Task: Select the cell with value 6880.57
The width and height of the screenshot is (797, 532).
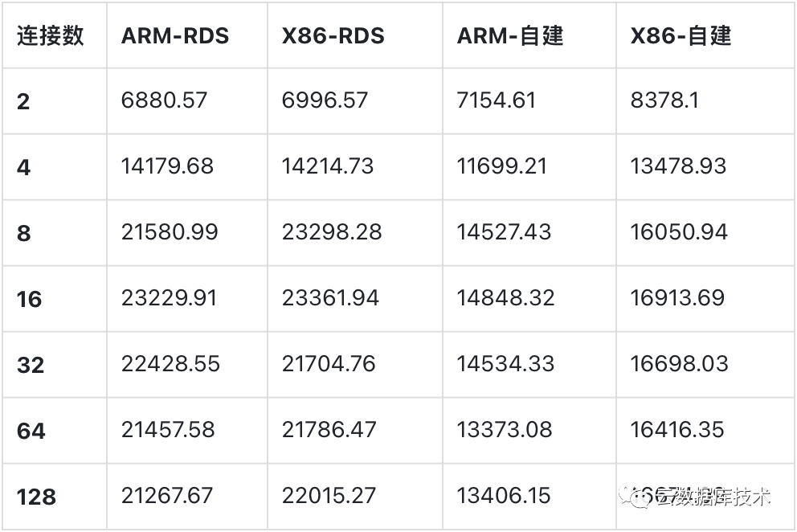Action: pos(165,100)
